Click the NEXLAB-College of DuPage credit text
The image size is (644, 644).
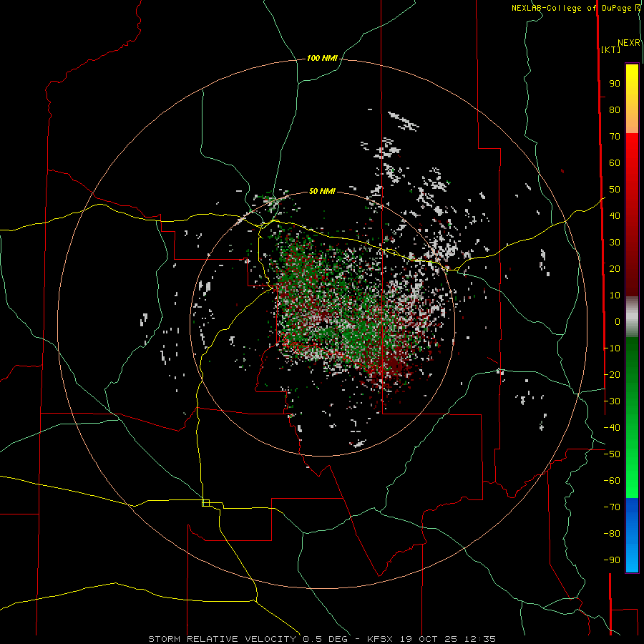click(571, 8)
